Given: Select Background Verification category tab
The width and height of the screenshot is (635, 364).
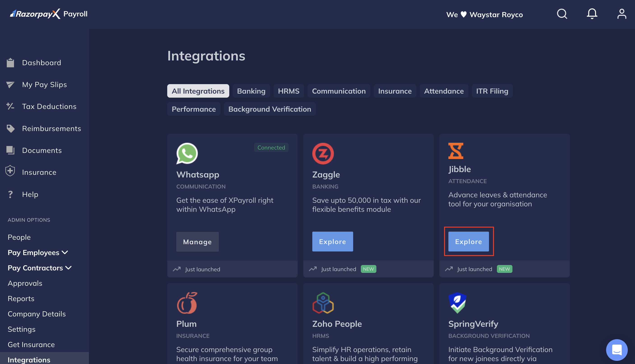Looking at the screenshot, I should pyautogui.click(x=270, y=108).
